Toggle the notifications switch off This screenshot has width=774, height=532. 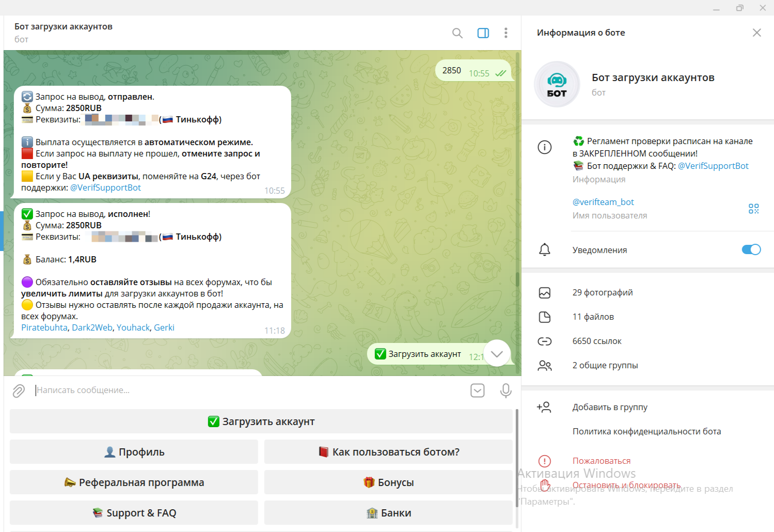click(751, 250)
